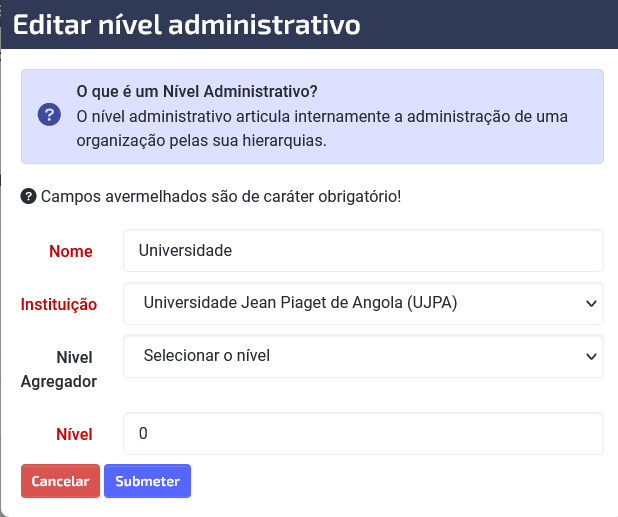
Task: Click the Instituição field label
Action: [59, 305]
